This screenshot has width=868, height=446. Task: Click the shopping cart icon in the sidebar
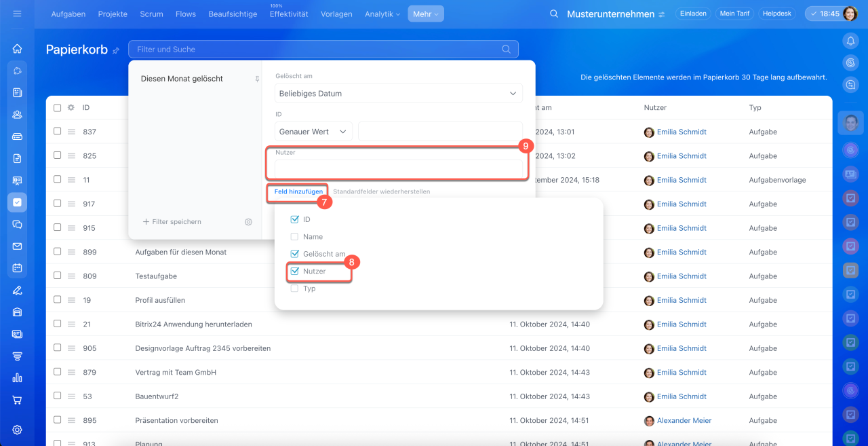point(18,400)
